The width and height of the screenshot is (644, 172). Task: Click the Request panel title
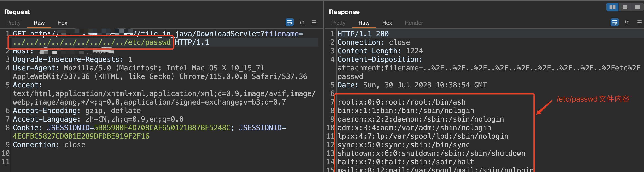coord(17,12)
